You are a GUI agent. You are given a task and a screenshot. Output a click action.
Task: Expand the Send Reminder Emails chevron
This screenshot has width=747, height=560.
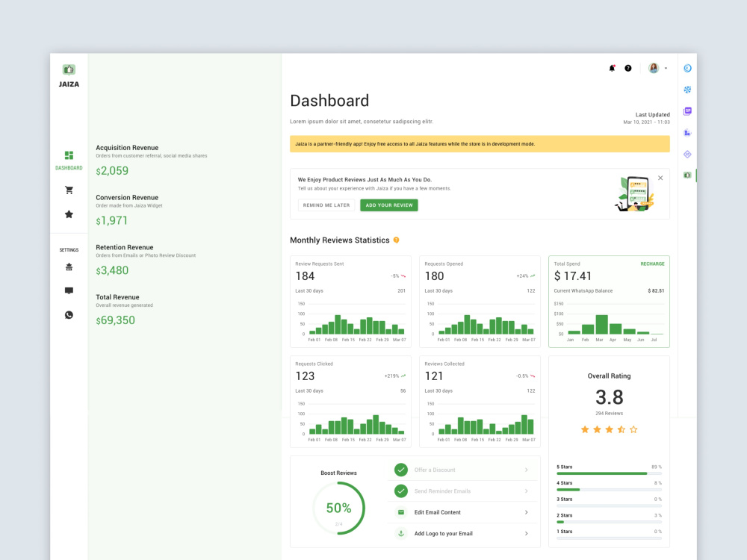coord(527,491)
